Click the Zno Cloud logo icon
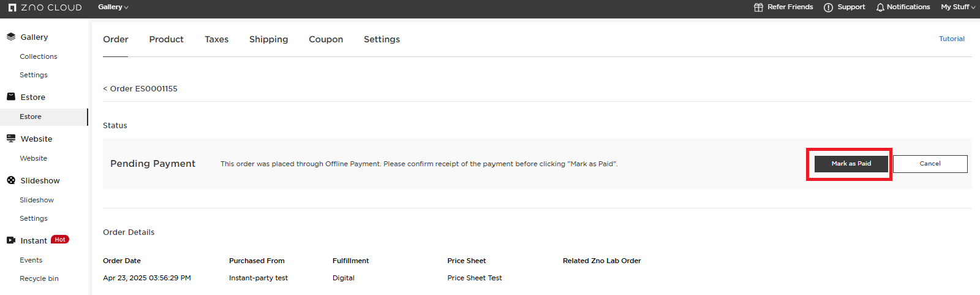Image resolution: width=980 pixels, height=295 pixels. 12,7
